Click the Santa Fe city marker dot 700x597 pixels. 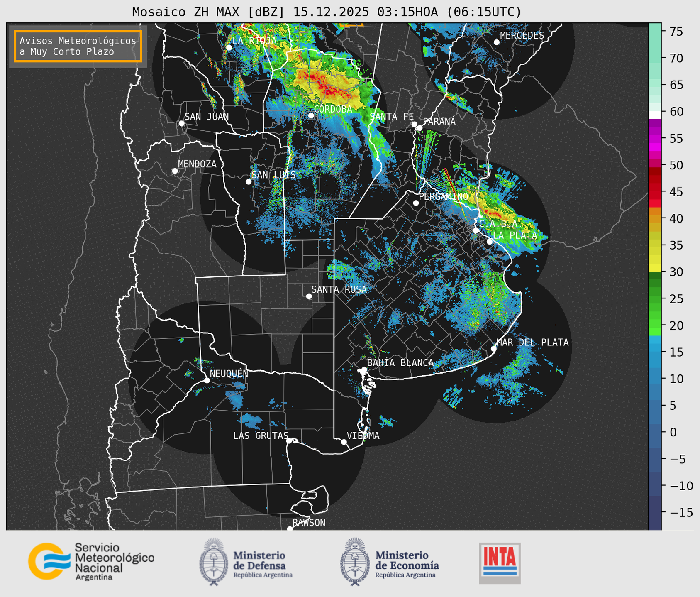(x=414, y=124)
